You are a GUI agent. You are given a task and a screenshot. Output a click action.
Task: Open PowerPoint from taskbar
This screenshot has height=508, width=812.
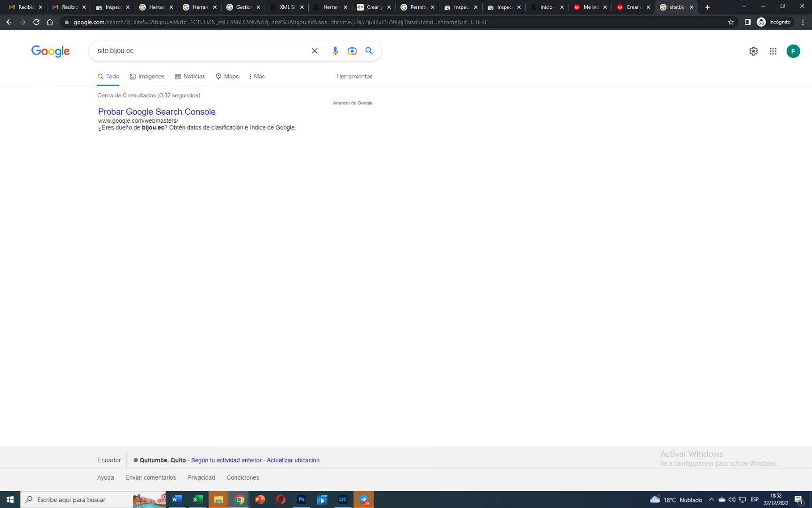click(x=260, y=500)
